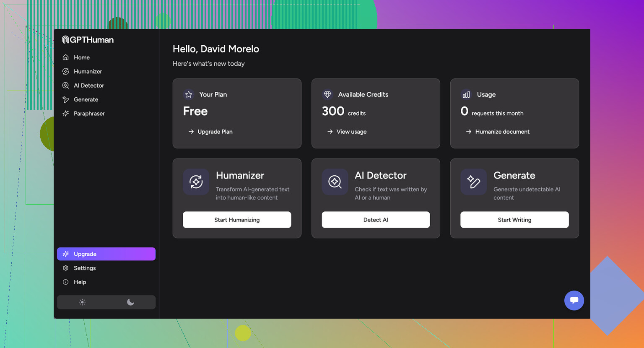
Task: Open the chat support bubble
Action: (574, 300)
